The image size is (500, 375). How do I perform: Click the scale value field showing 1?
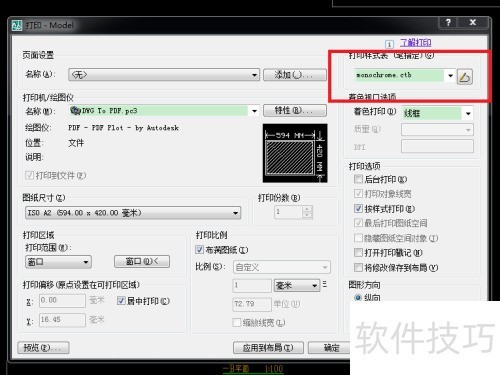click(252, 285)
